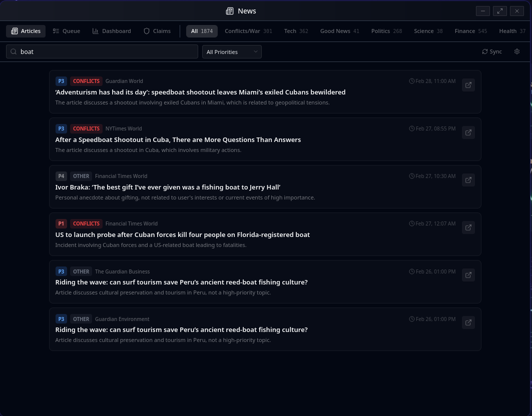Toggle the P1 priority badge on the probe article
Screen dimensions: 532x416
61,223
